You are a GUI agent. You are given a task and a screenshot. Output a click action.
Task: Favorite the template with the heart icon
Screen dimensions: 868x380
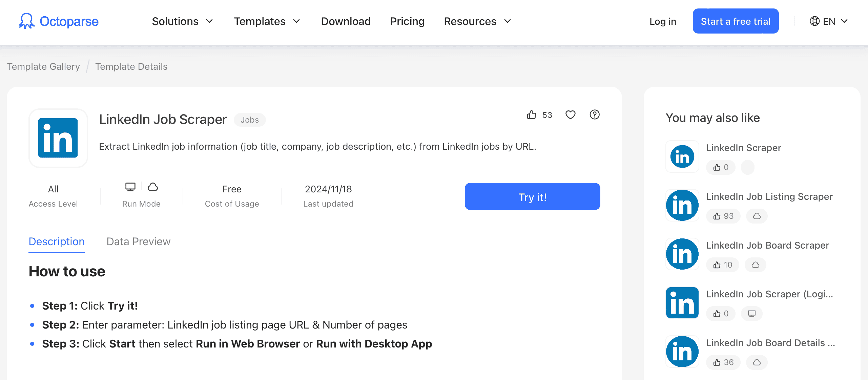571,115
